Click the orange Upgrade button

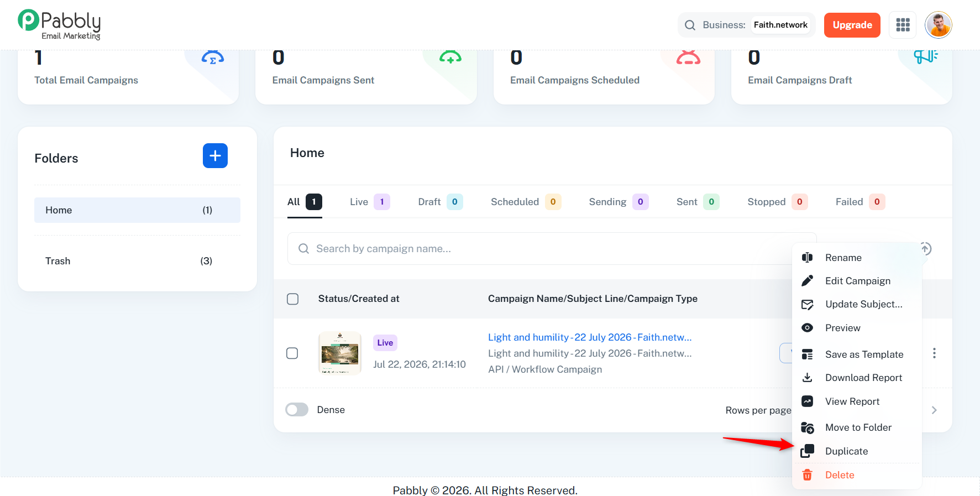coord(852,25)
